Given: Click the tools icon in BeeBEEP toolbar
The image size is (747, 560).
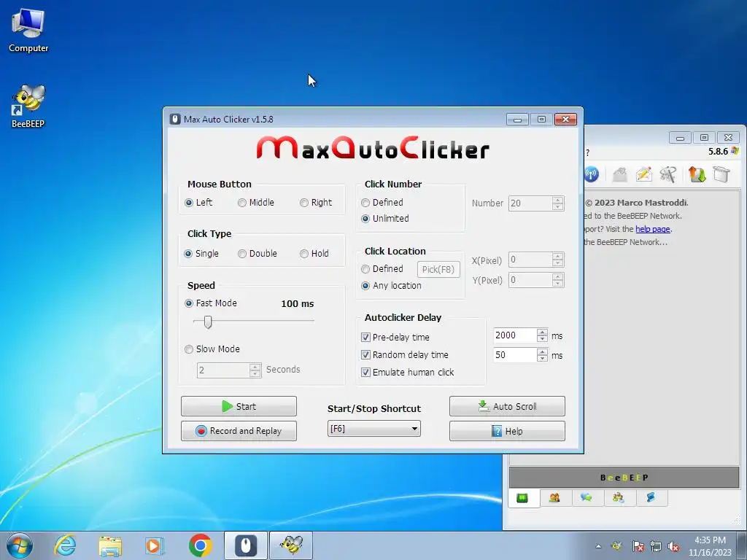Looking at the screenshot, I should [668, 174].
